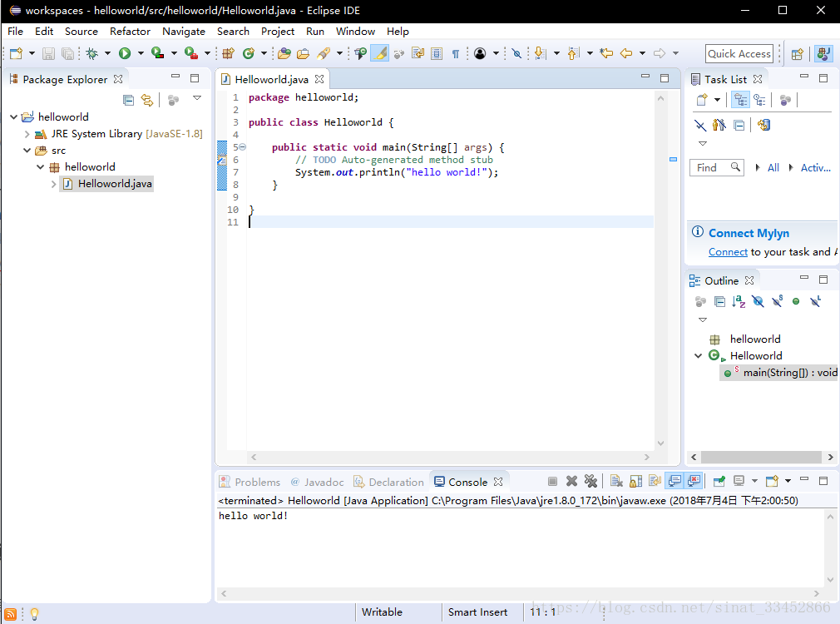
Task: Click the Previous Annotation up-arrow icon
Action: point(574,53)
